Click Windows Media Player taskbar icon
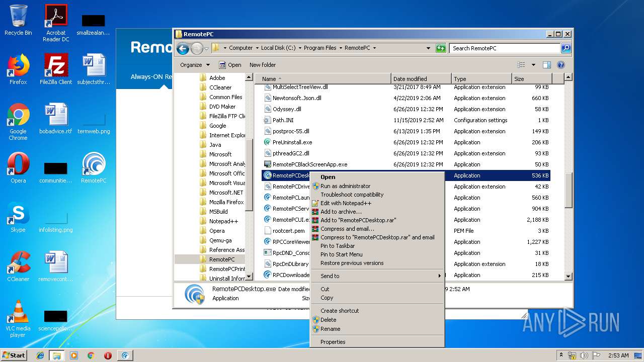This screenshot has width=644, height=362. click(74, 355)
